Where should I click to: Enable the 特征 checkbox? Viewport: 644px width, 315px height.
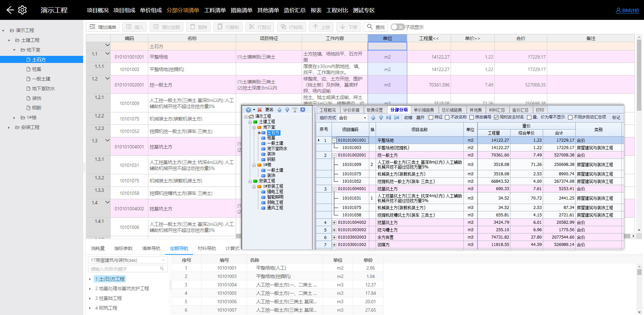(x=431, y=117)
